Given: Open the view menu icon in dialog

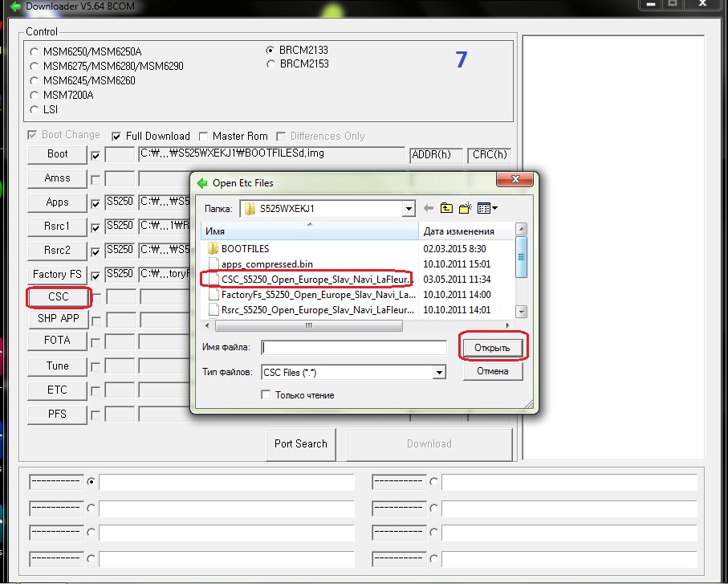Looking at the screenshot, I should (x=487, y=208).
